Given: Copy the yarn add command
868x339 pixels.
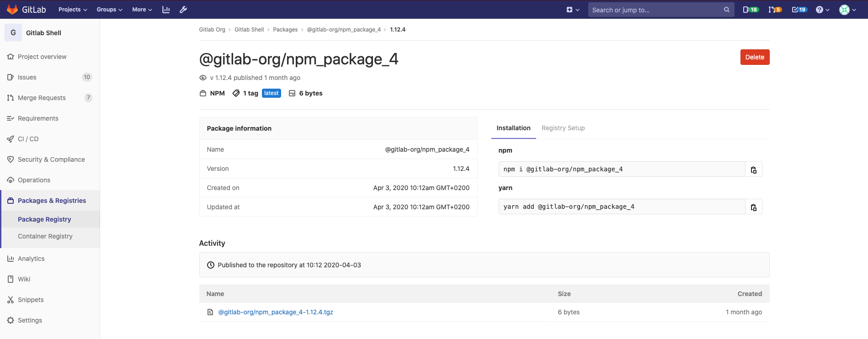Looking at the screenshot, I should 753,207.
